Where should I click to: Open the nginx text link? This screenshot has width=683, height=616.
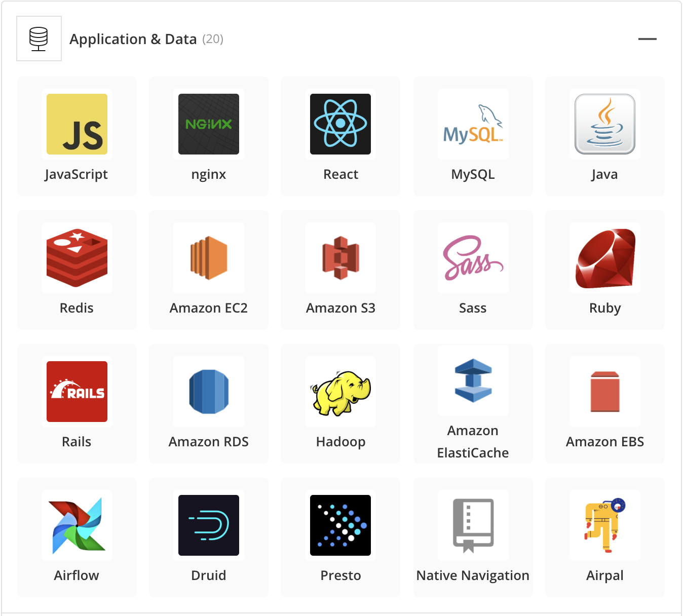click(209, 175)
